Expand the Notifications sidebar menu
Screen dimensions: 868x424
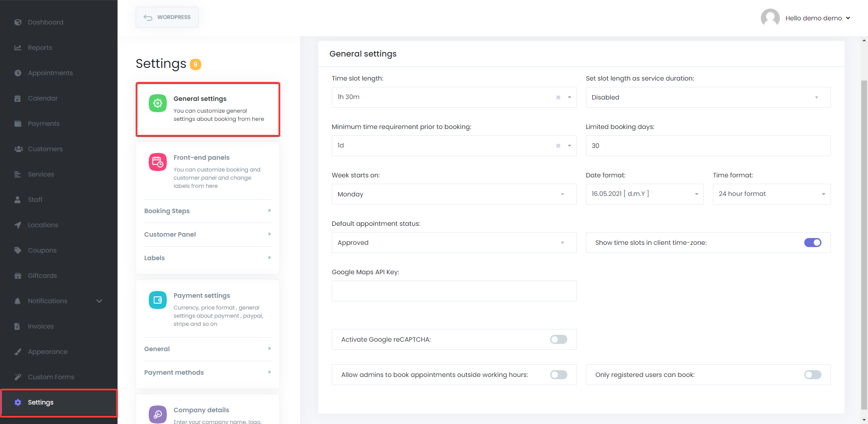(x=99, y=300)
